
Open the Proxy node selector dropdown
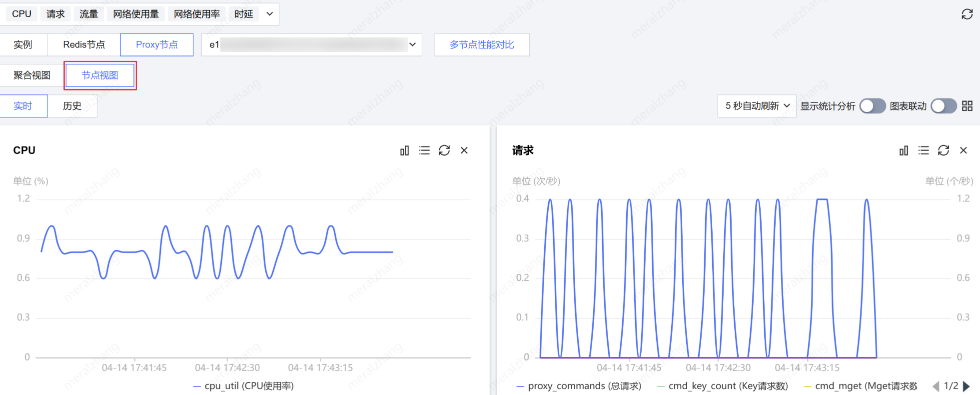pos(312,45)
